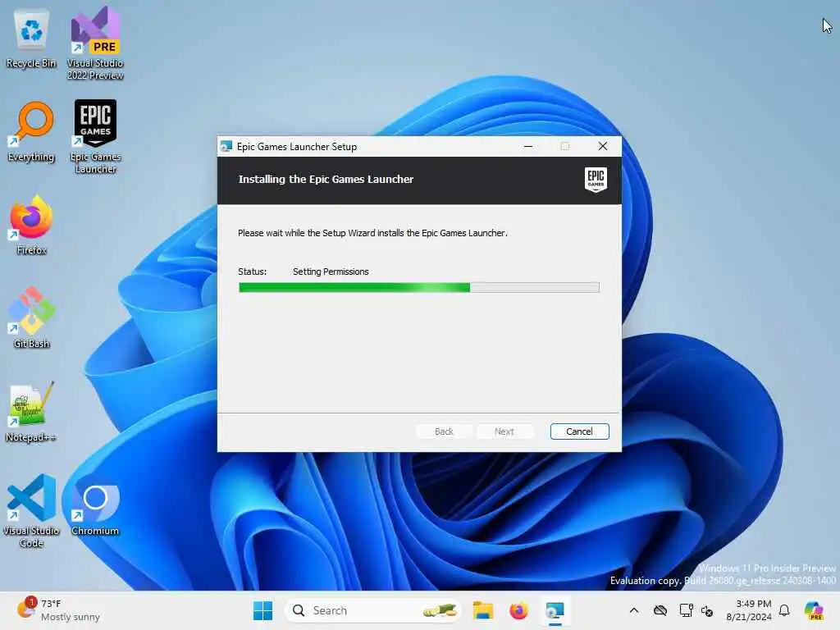840x630 pixels.
Task: Click 'Installing the Epic Games Launcher' heading
Action: pos(326,180)
